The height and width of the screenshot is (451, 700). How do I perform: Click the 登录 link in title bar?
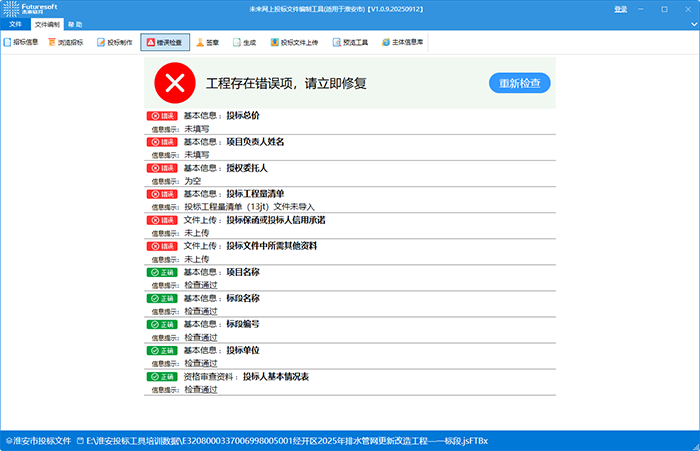pyautogui.click(x=621, y=8)
